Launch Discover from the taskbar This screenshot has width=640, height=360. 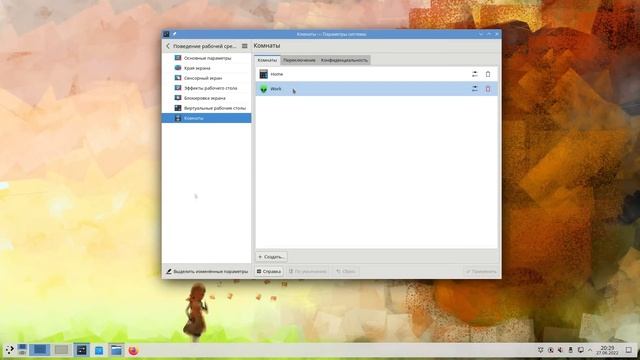click(99, 350)
